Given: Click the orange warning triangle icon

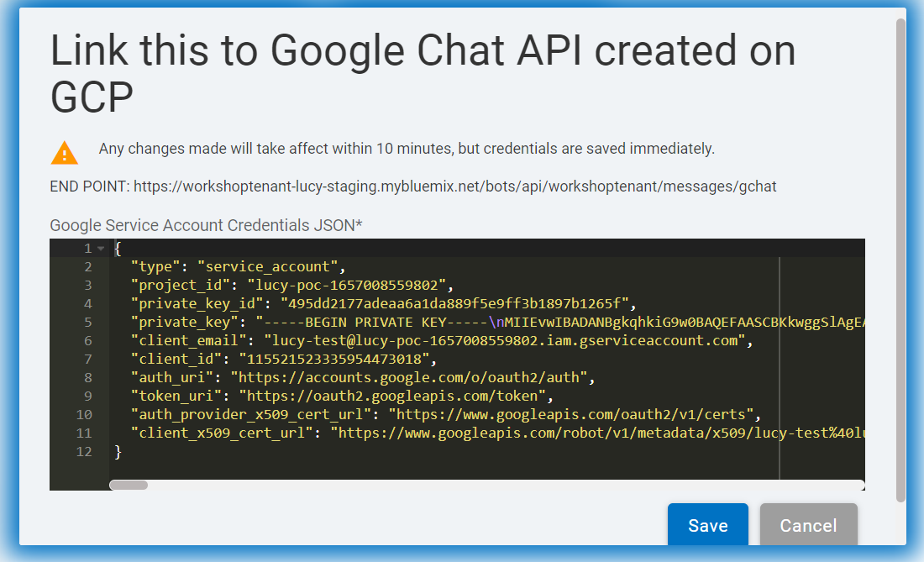Looking at the screenshot, I should [65, 153].
